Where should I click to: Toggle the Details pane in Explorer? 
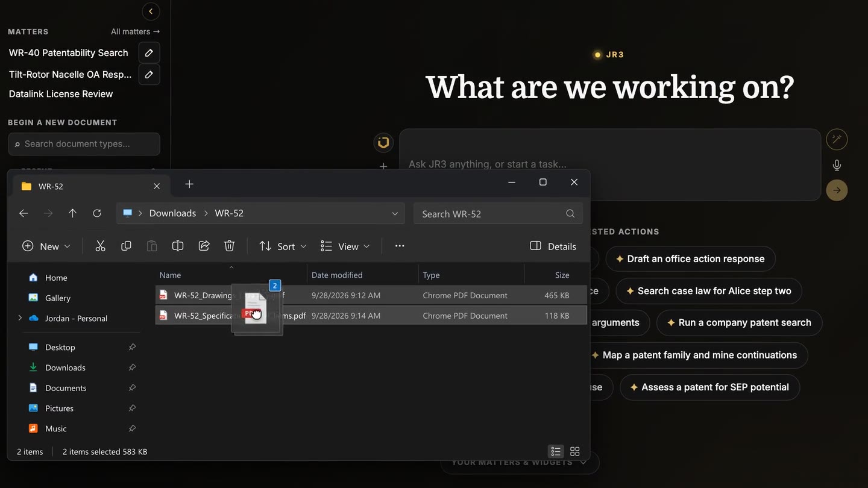pos(553,246)
